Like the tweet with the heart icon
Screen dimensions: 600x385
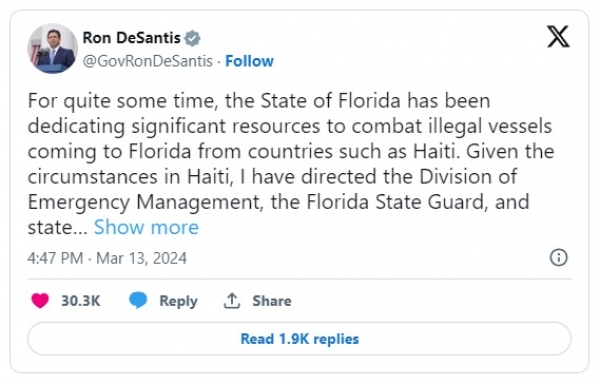coord(40,300)
